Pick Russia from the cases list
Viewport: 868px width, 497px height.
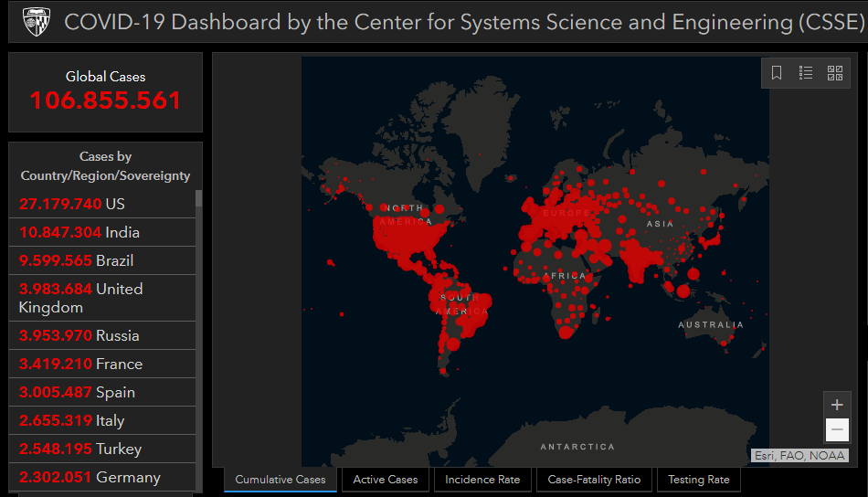pos(102,335)
